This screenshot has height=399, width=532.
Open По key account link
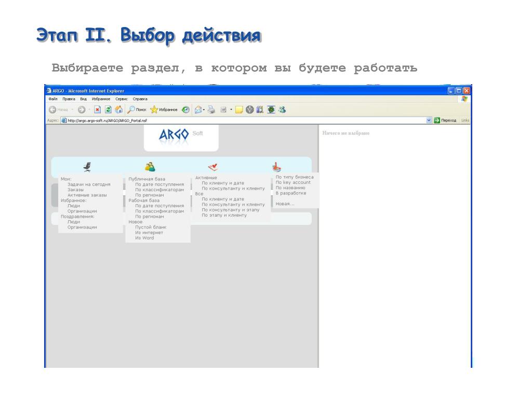pos(293,182)
